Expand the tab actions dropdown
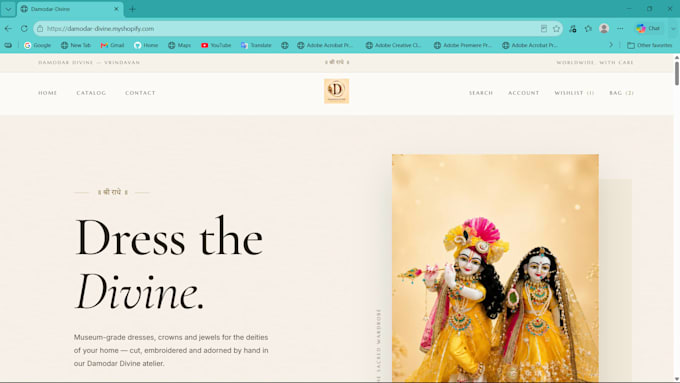 (x=8, y=9)
